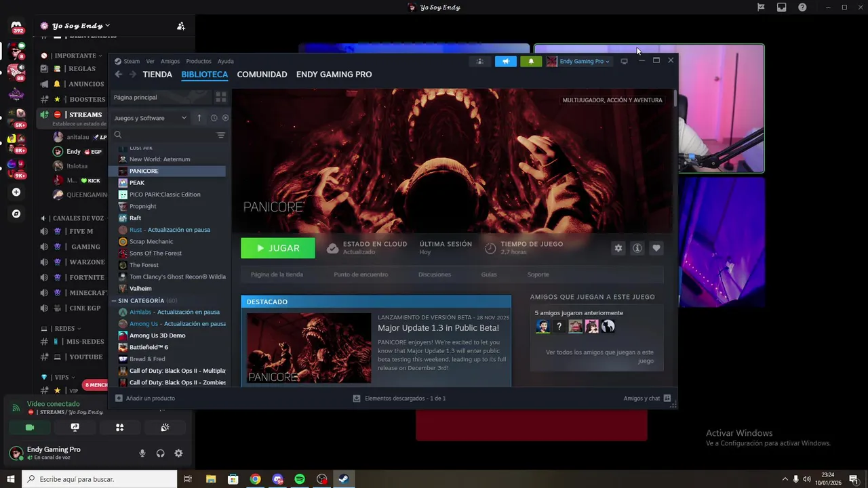Open Chrome from the taskbar

point(255,479)
